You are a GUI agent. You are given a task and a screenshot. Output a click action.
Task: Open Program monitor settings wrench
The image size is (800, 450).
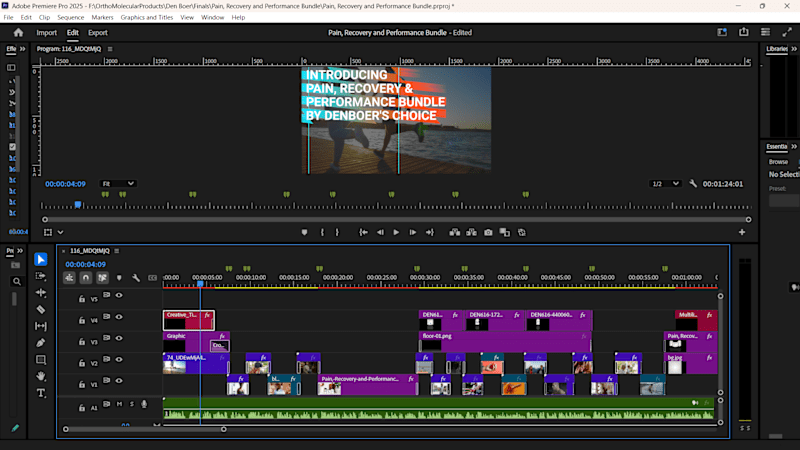693,183
